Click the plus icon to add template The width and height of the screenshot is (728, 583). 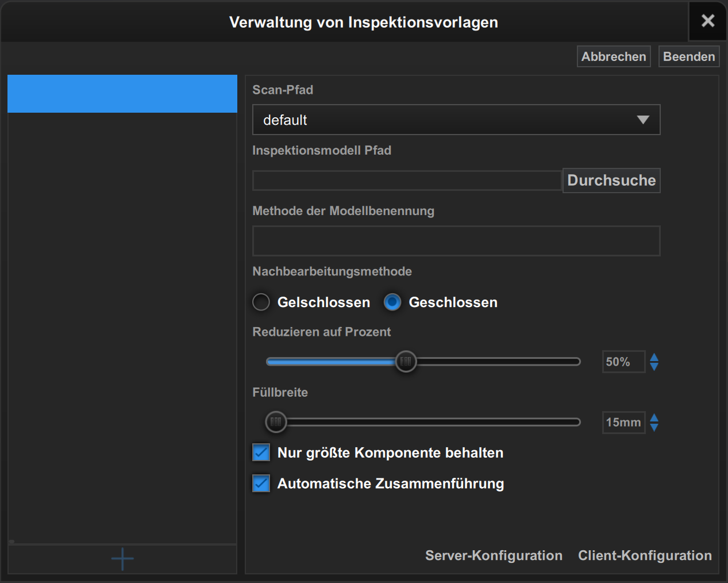pos(122,559)
